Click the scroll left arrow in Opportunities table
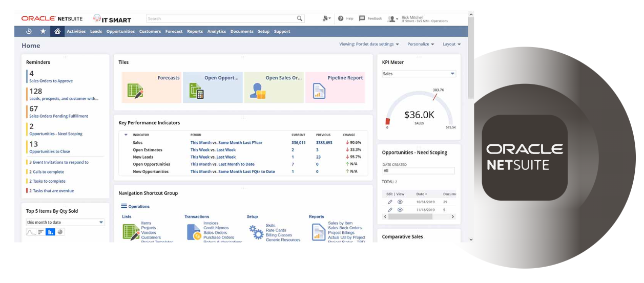 pyautogui.click(x=385, y=216)
